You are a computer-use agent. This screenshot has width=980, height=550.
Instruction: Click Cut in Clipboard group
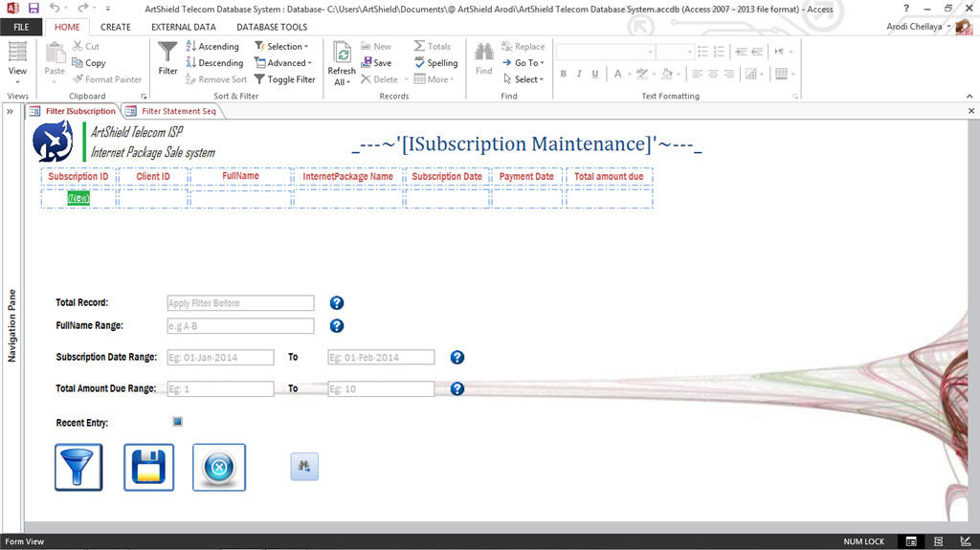click(x=86, y=46)
